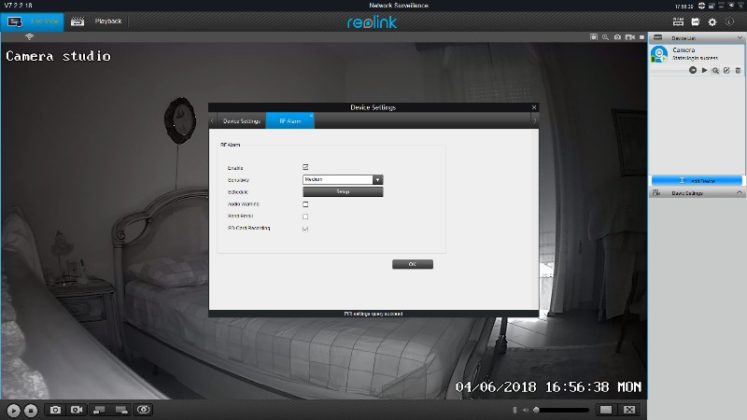This screenshot has width=747, height=420.
Task: Open Camera device search icon
Action: coord(715,70)
